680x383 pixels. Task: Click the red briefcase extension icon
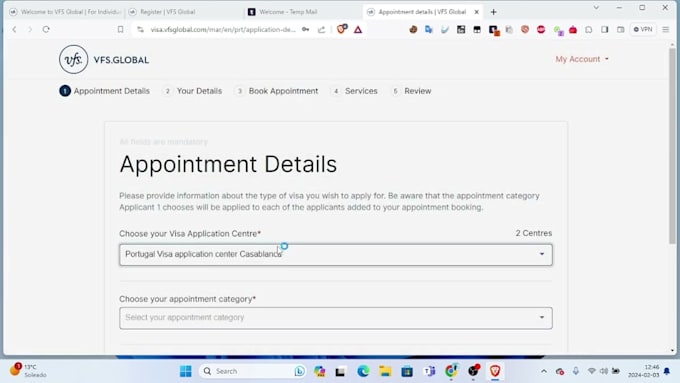(x=573, y=29)
